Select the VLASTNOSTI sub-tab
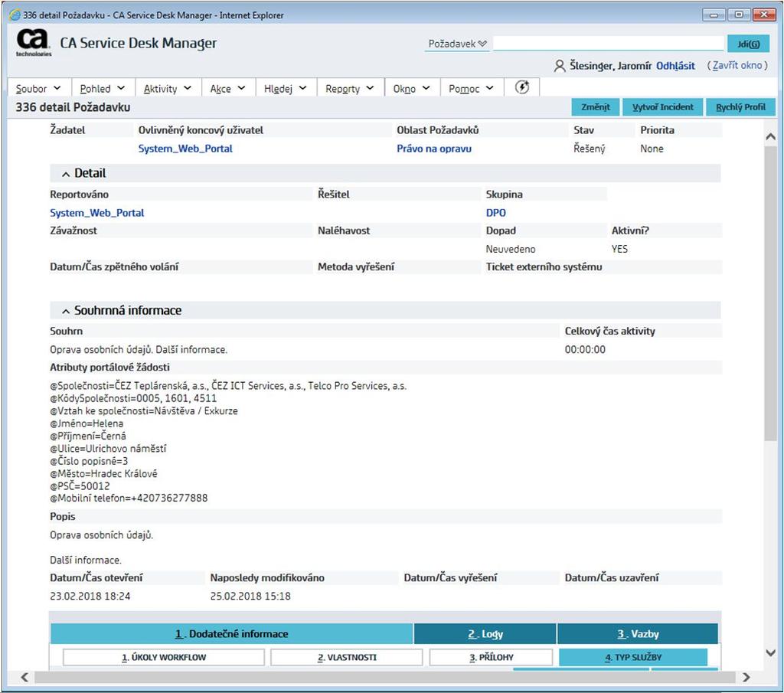 click(x=347, y=657)
